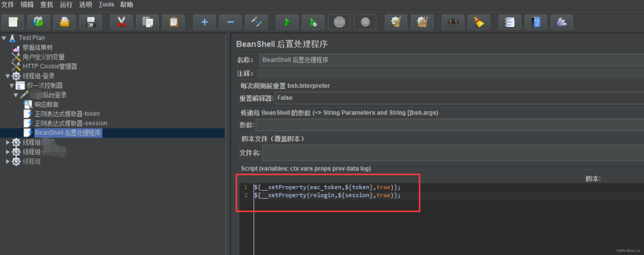
Task: Click the Open file folder icon
Action: (x=64, y=22)
